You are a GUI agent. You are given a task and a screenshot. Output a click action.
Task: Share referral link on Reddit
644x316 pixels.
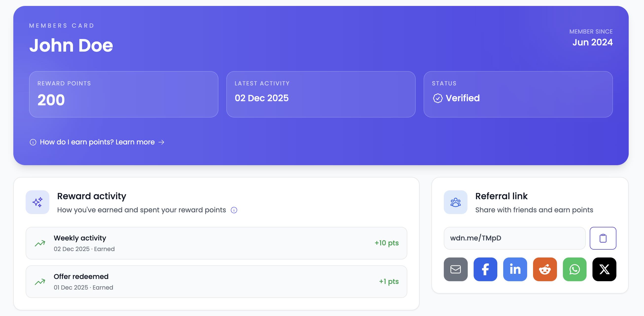[x=545, y=270]
